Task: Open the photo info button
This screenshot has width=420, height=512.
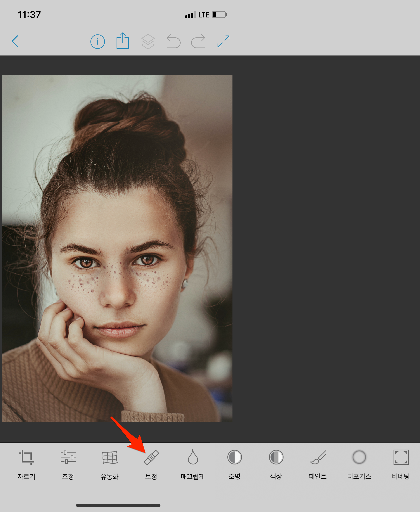Action: coord(97,42)
